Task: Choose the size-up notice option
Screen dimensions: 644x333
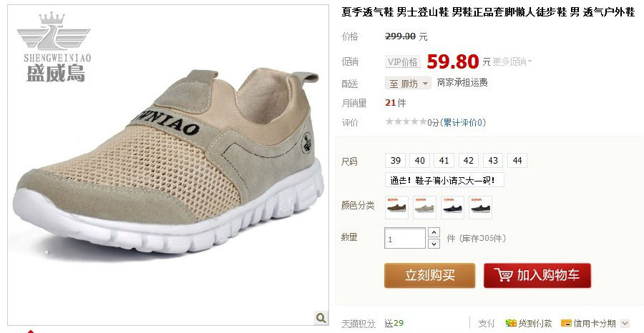Action: click(x=444, y=180)
